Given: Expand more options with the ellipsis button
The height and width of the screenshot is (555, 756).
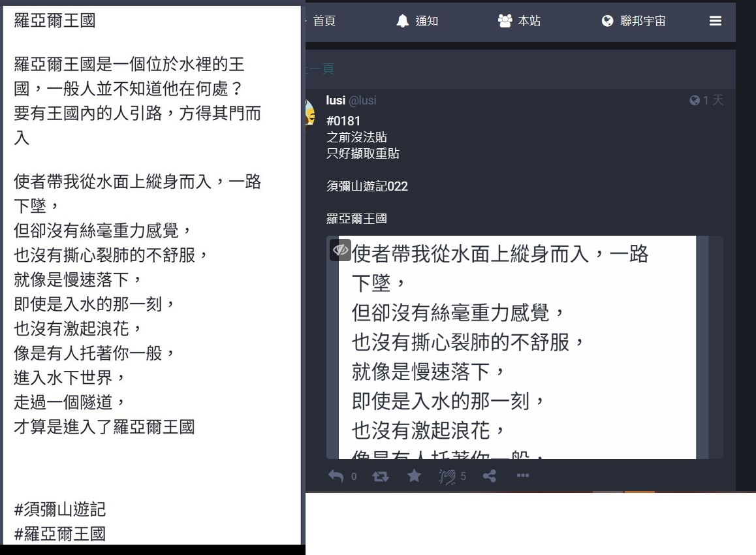Looking at the screenshot, I should coord(523,475).
